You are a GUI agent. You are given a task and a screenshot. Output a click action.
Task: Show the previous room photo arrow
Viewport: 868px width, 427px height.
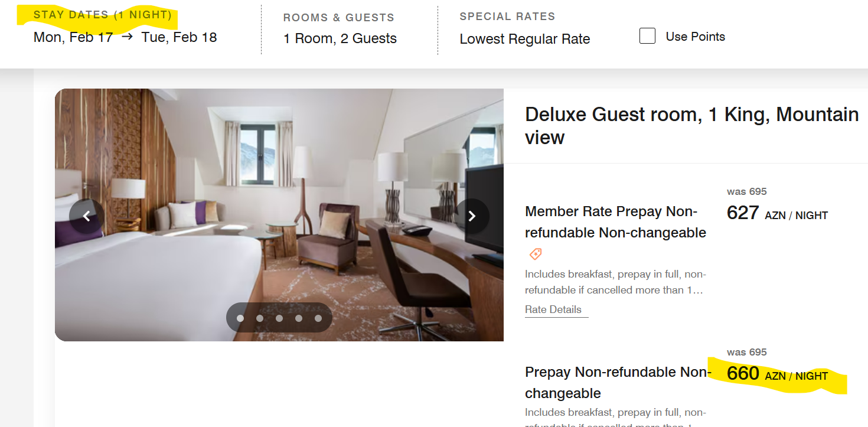pos(87,216)
